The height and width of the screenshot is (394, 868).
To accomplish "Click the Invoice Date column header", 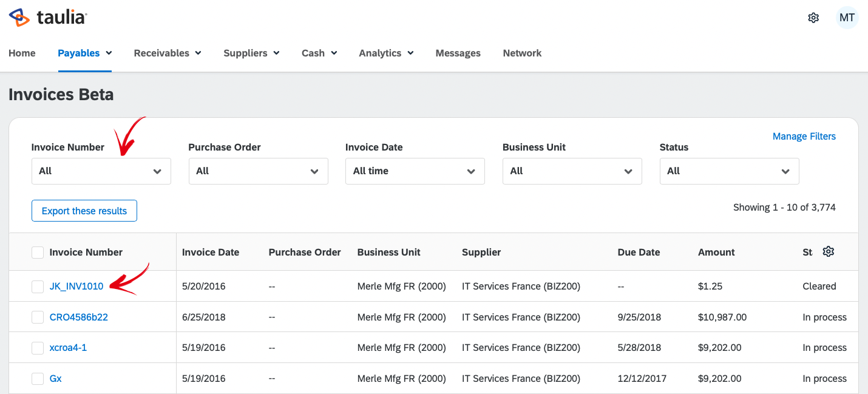I will click(x=211, y=252).
